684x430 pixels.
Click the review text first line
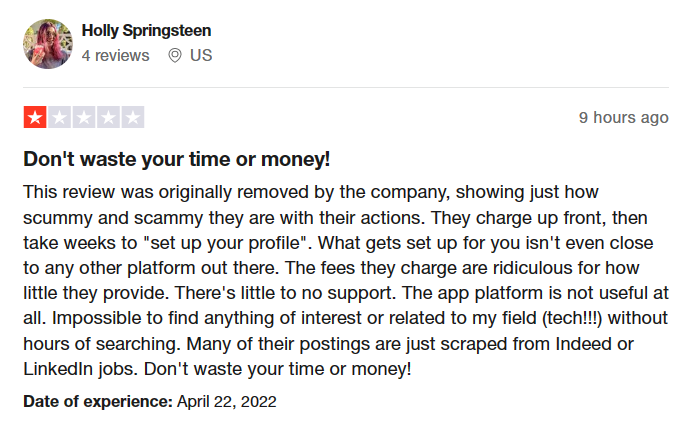click(x=311, y=192)
